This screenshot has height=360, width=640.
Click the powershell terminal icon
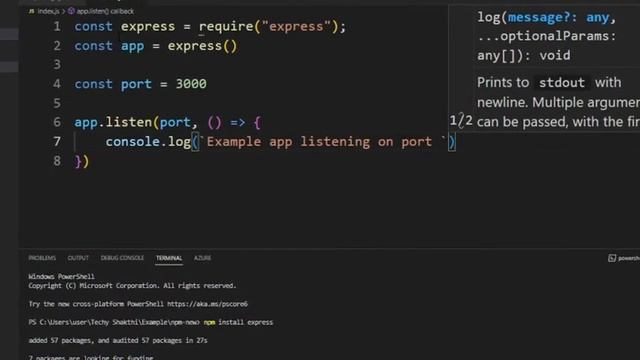pyautogui.click(x=612, y=258)
